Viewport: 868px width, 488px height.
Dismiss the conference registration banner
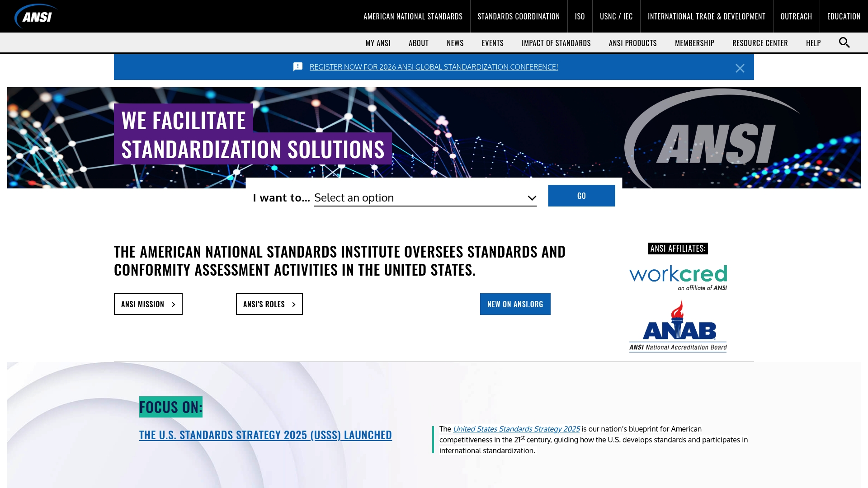click(740, 68)
